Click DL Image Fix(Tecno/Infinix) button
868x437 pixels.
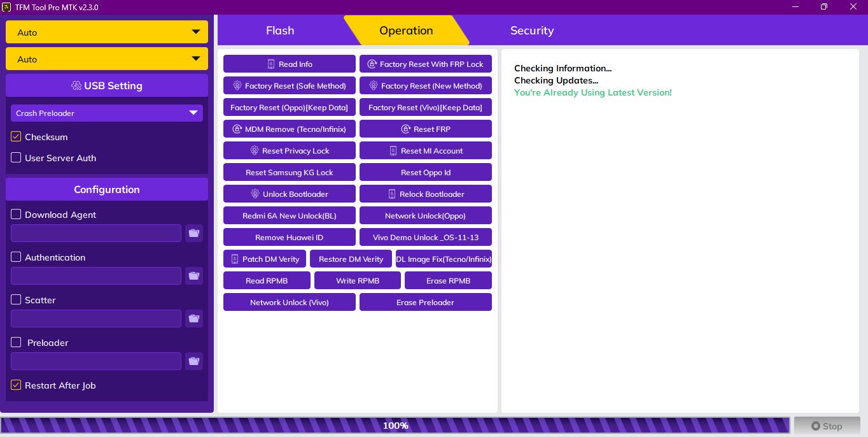tap(444, 259)
